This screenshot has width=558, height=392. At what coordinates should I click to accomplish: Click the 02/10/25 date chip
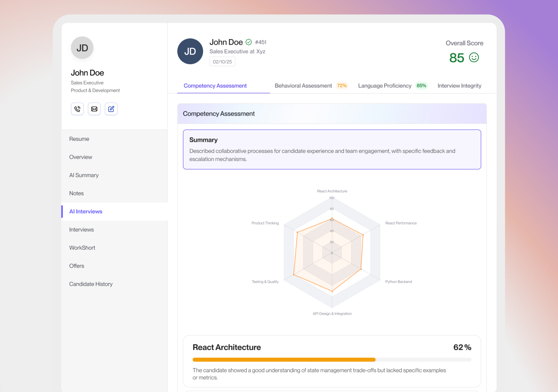coord(222,62)
